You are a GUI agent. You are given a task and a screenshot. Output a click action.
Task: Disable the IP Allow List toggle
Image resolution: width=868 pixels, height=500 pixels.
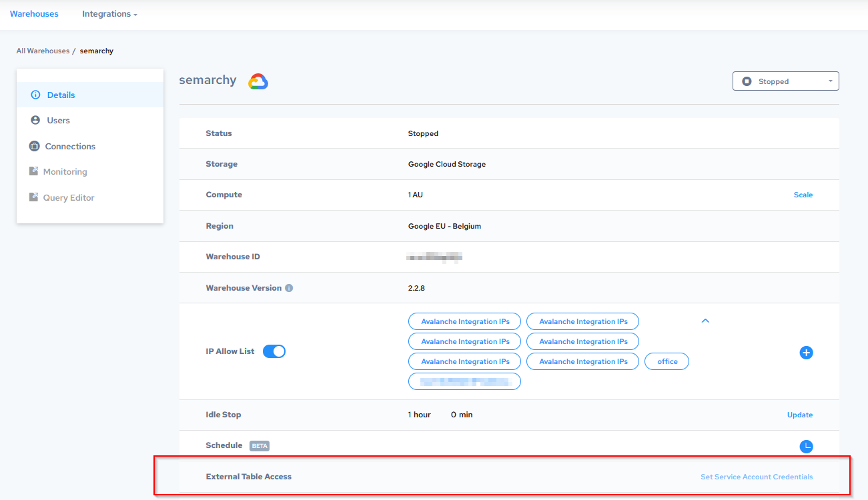274,351
